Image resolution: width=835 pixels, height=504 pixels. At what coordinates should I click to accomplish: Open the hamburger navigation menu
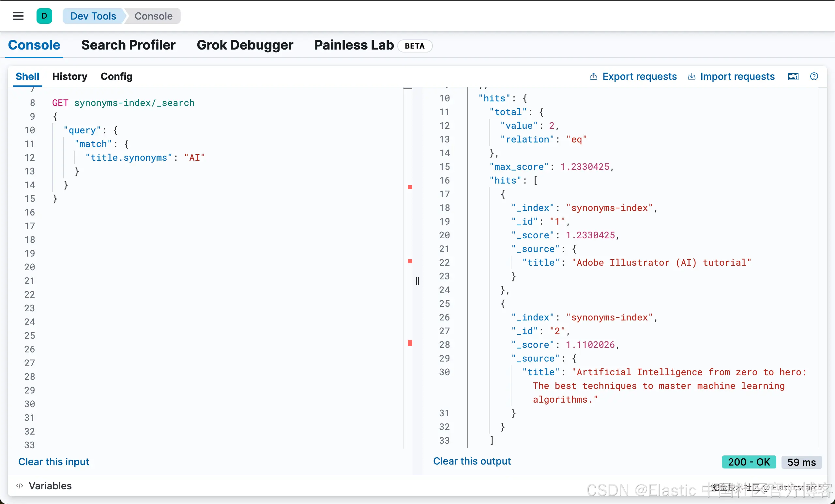coord(18,16)
